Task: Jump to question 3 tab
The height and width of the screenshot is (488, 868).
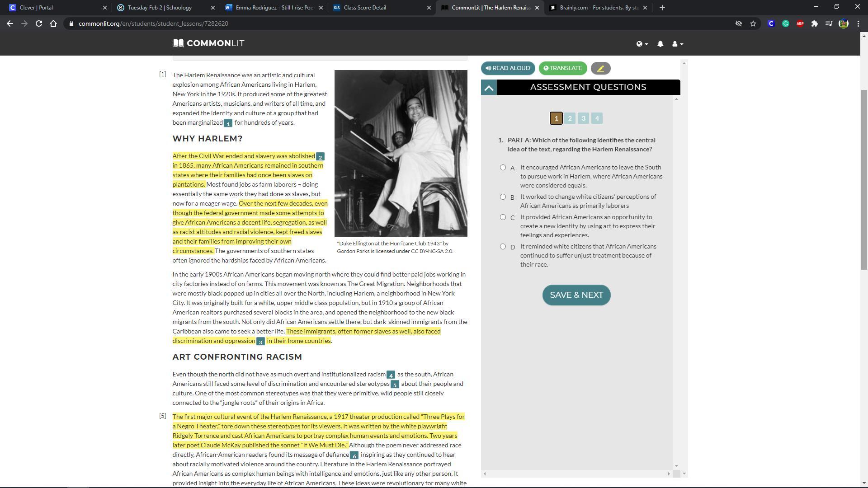Action: click(583, 118)
